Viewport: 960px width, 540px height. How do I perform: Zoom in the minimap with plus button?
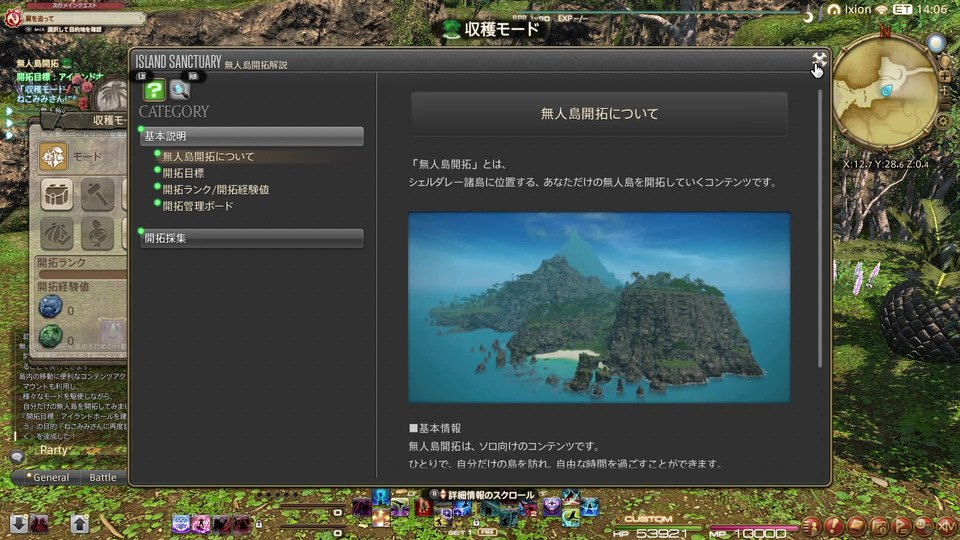[x=945, y=77]
